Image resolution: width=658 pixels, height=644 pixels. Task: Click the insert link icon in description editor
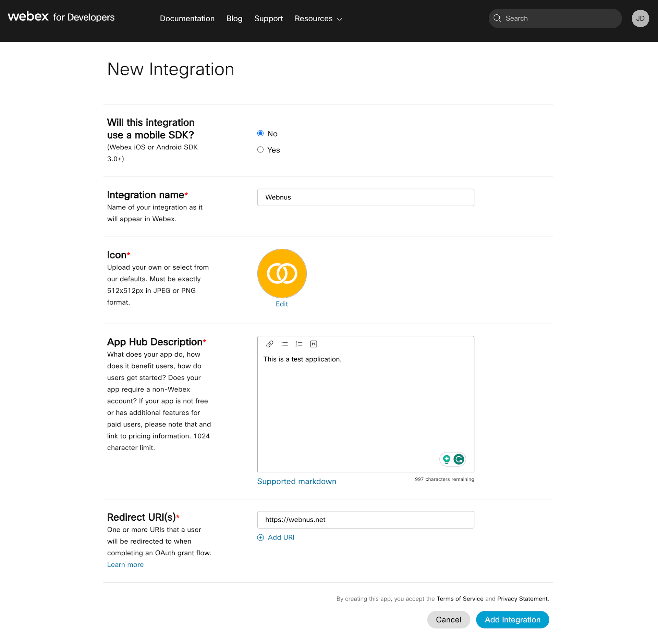point(270,344)
